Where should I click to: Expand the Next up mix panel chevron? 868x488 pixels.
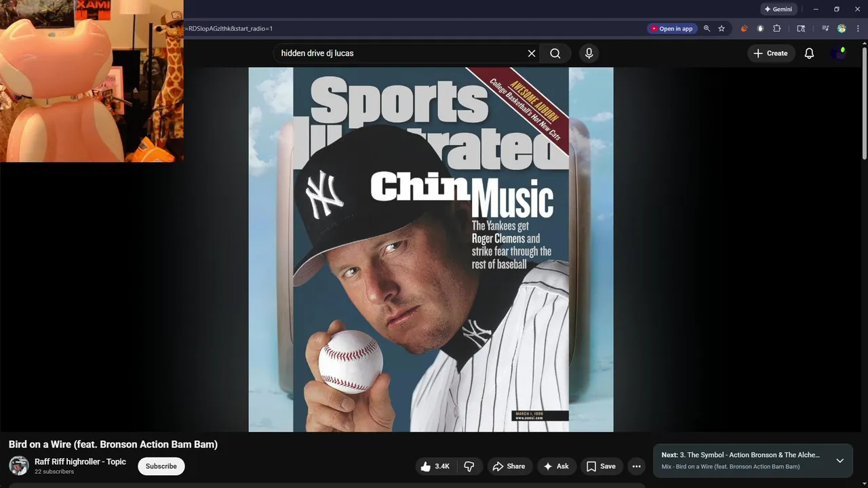coord(840,461)
